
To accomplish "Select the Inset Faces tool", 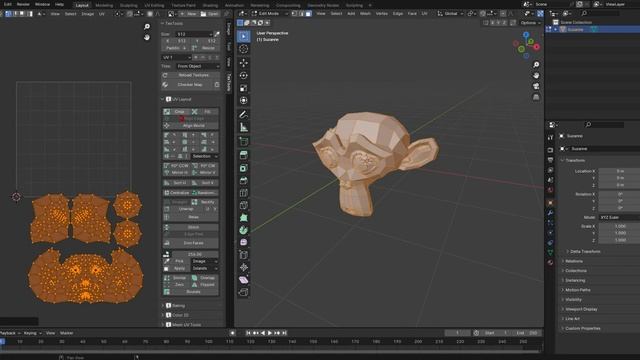I will [244, 168].
